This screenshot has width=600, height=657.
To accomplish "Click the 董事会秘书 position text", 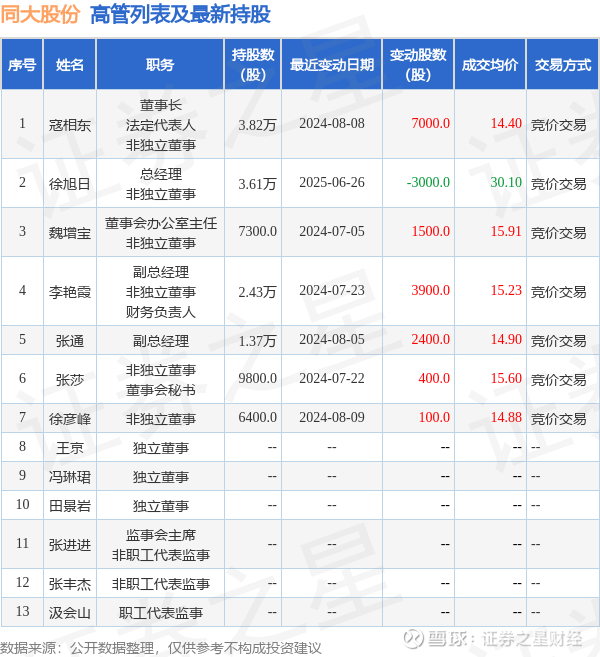I will pos(160,390).
